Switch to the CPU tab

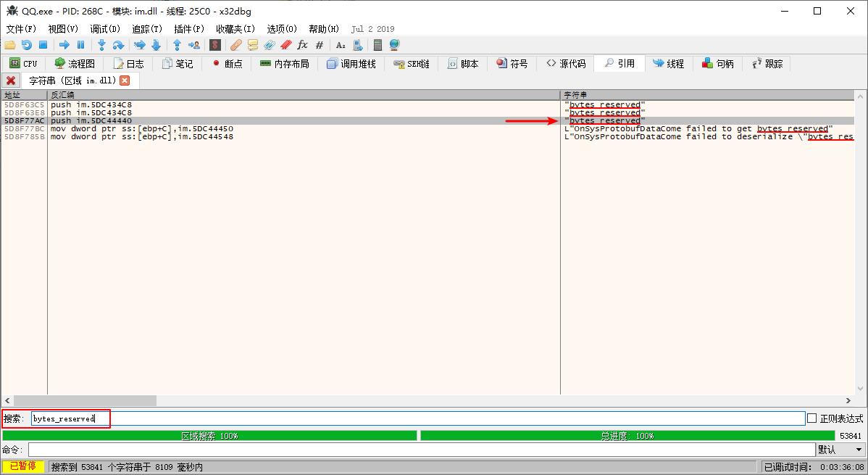(23, 64)
